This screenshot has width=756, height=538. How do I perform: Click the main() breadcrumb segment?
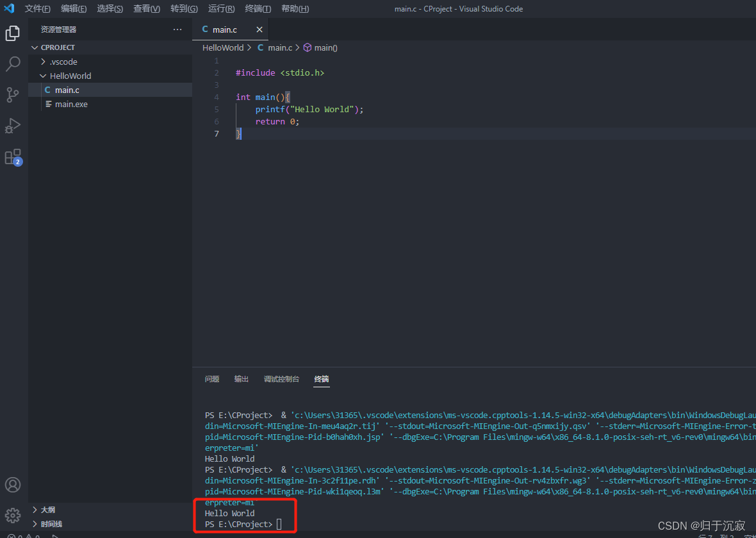326,47
